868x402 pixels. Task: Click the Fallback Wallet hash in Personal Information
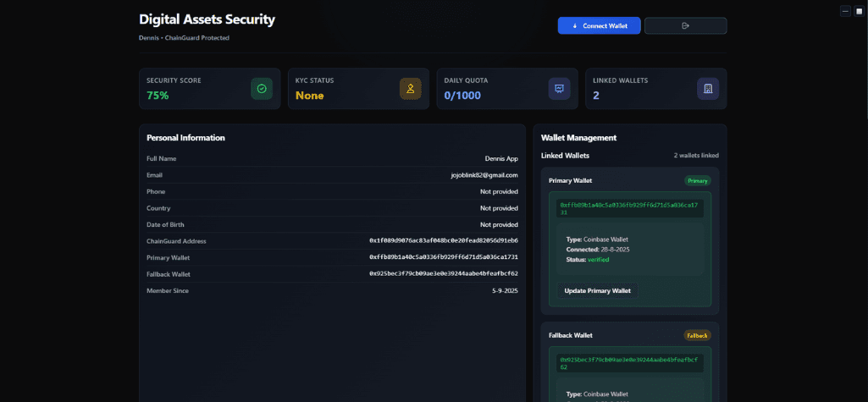point(444,274)
